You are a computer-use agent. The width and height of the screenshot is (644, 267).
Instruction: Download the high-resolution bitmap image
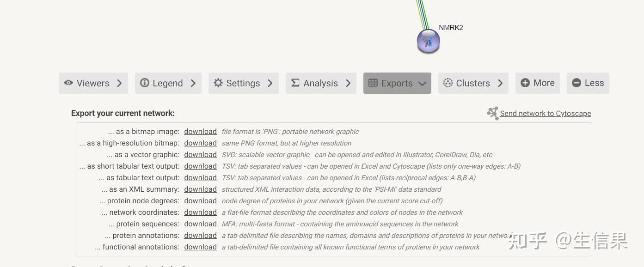tap(200, 143)
